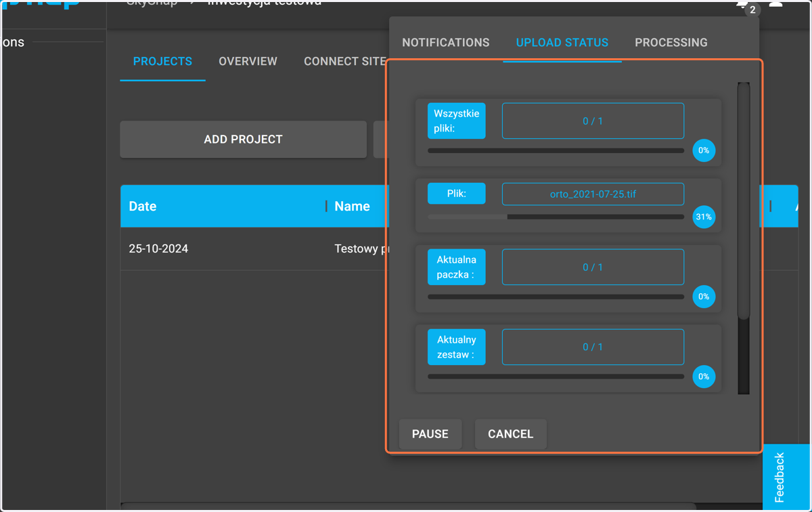Click the Aktualny zestaw progress bar
This screenshot has height=512, width=812.
point(556,377)
